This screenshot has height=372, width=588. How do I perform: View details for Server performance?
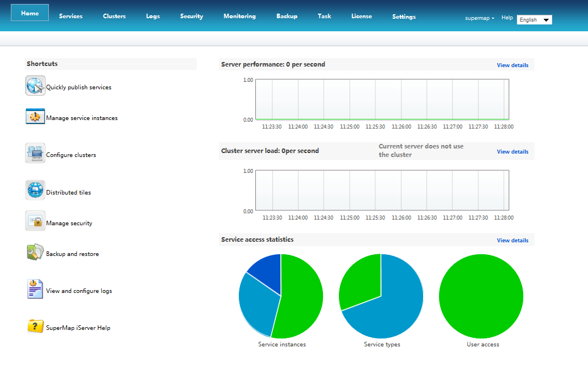512,65
